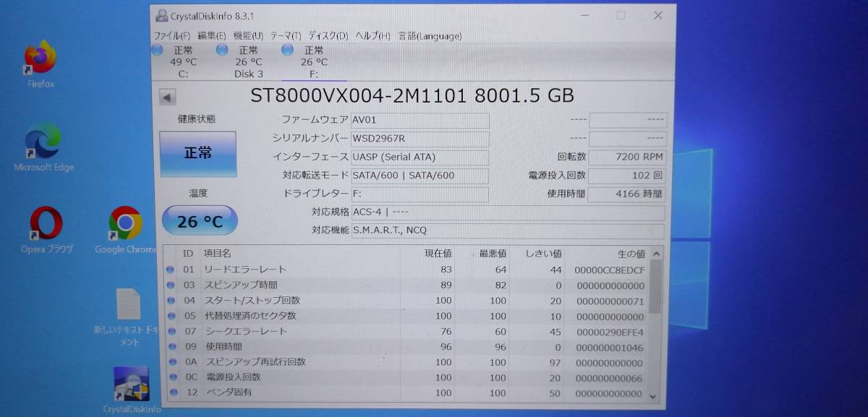Click standard field ACS-4
Viewport: 868px width, 417px height.
pyautogui.click(x=507, y=212)
